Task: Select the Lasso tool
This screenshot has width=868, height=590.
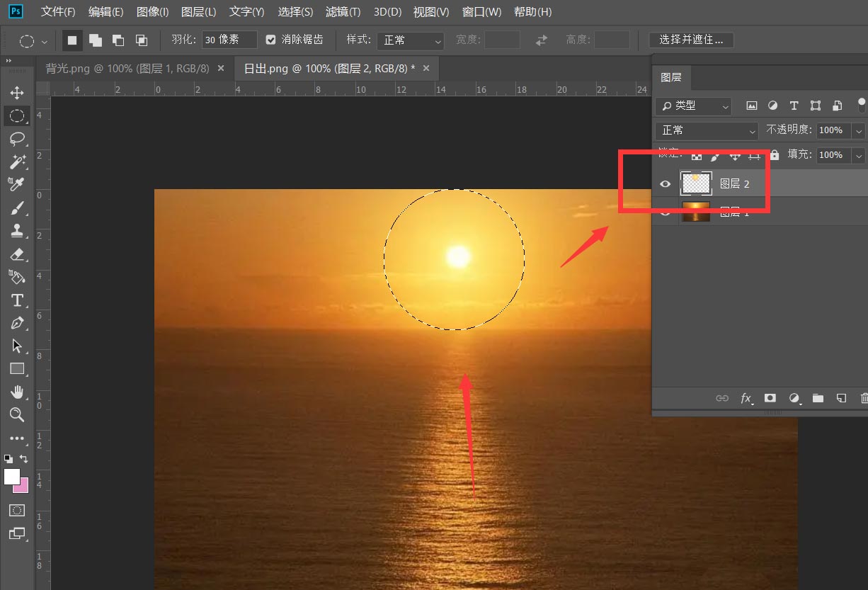Action: point(17,139)
